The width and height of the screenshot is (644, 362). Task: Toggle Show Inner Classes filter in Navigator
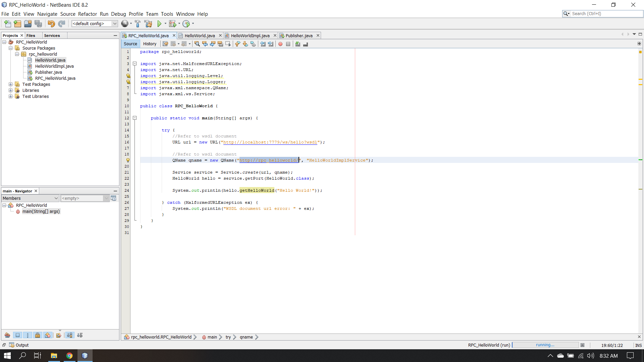(48, 335)
